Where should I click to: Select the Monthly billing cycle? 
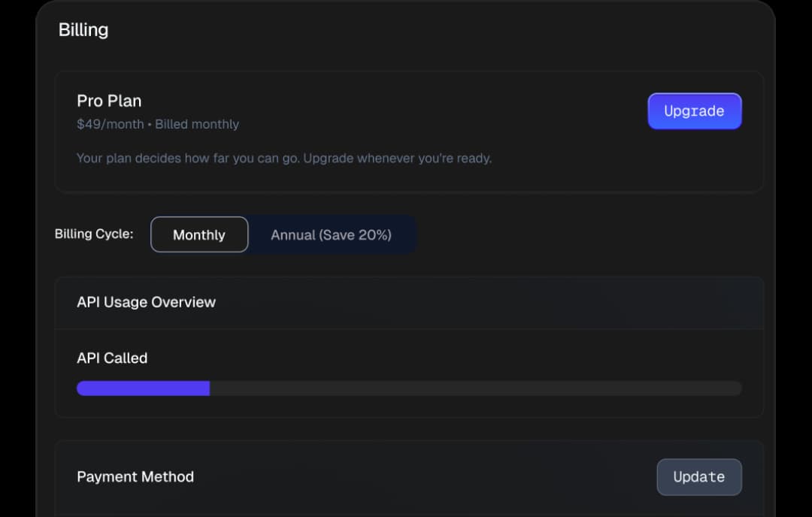(198, 234)
